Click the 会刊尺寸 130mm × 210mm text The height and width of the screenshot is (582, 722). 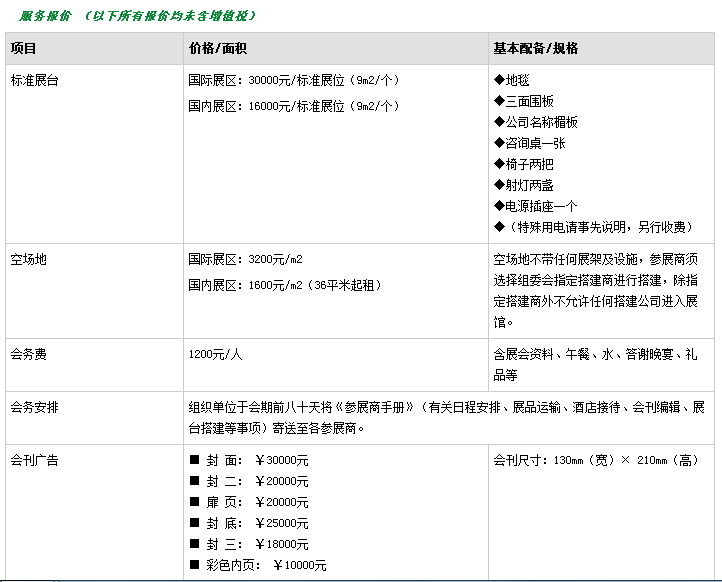pos(596,461)
